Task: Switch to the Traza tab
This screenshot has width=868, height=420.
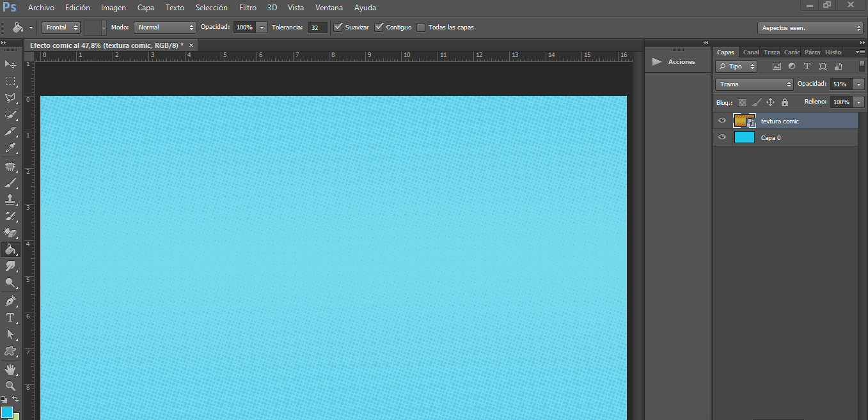Action: click(x=771, y=52)
